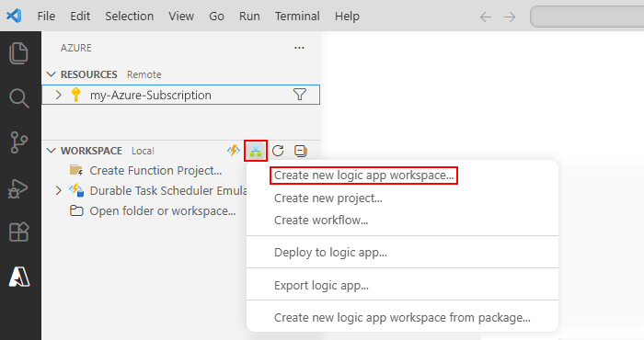Open the View menu
The image size is (644, 340).
(181, 16)
